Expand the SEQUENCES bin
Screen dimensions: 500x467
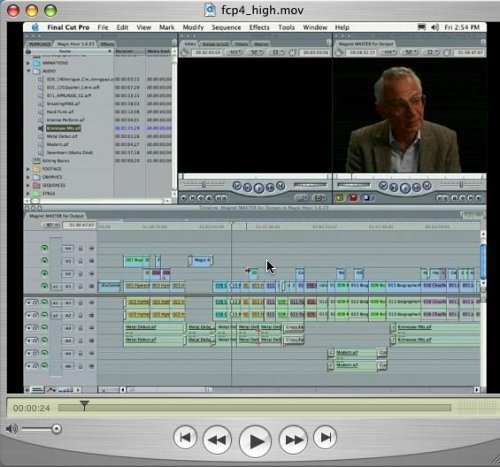[28, 185]
